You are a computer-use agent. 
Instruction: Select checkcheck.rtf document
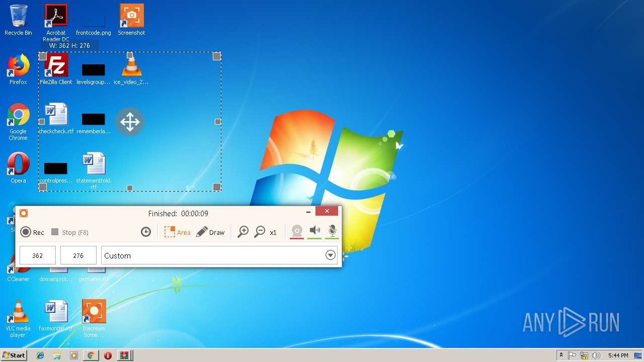click(x=56, y=119)
